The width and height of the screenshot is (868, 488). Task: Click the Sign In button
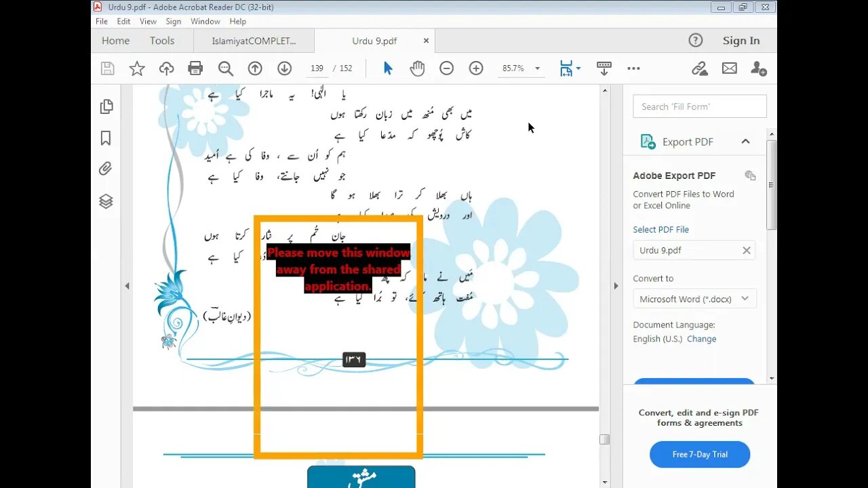click(x=741, y=41)
